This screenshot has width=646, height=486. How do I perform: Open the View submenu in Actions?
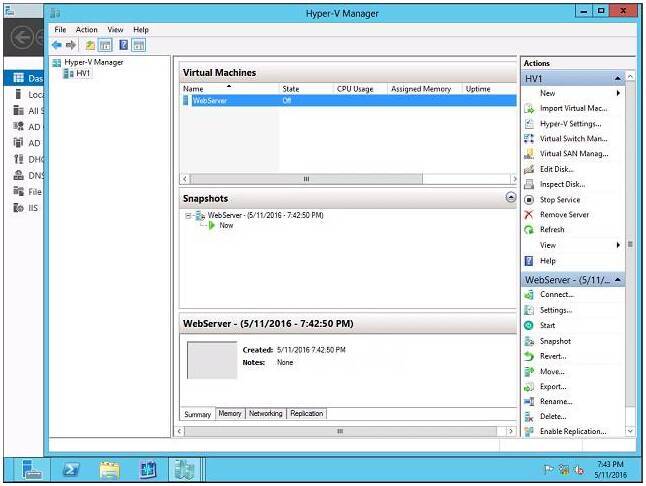click(x=573, y=245)
